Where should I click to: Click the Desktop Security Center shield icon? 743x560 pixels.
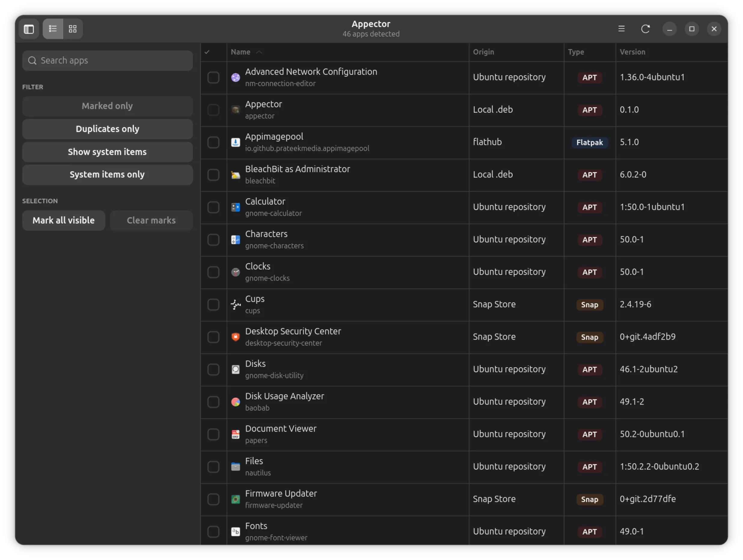coord(236,337)
